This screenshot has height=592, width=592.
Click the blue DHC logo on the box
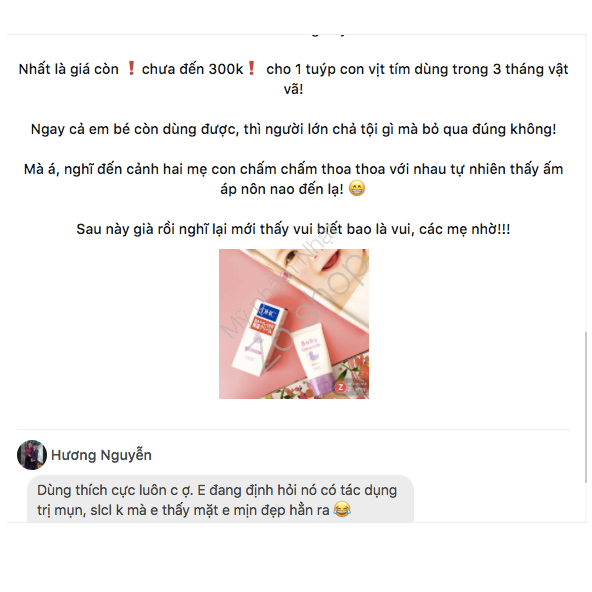pyautogui.click(x=268, y=313)
